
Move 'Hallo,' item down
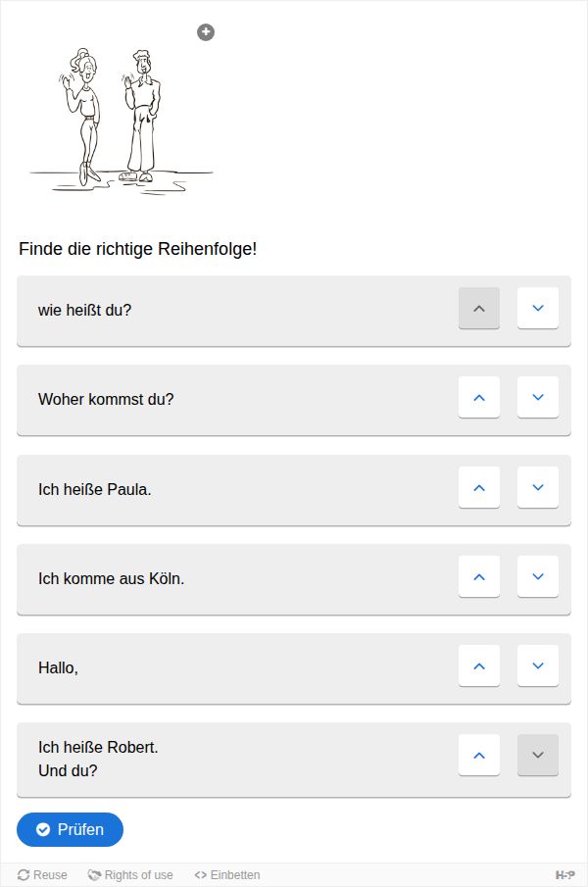(x=538, y=666)
